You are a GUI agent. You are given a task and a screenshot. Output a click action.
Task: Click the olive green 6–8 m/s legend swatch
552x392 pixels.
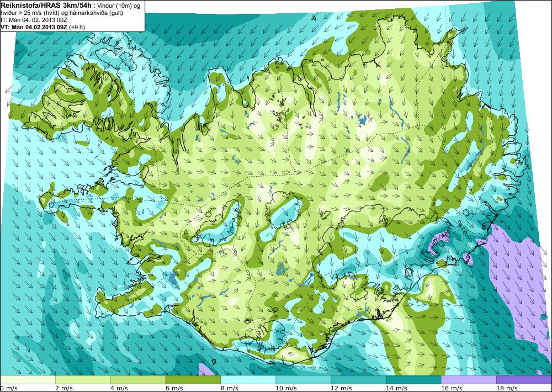[193, 380]
